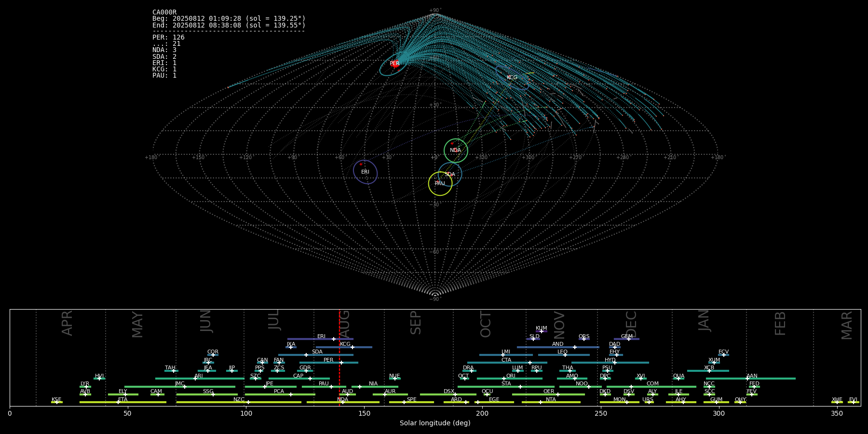Select the STA shower bar in timeline
Viewport: 868px width, 434px height.
[x=506, y=387]
